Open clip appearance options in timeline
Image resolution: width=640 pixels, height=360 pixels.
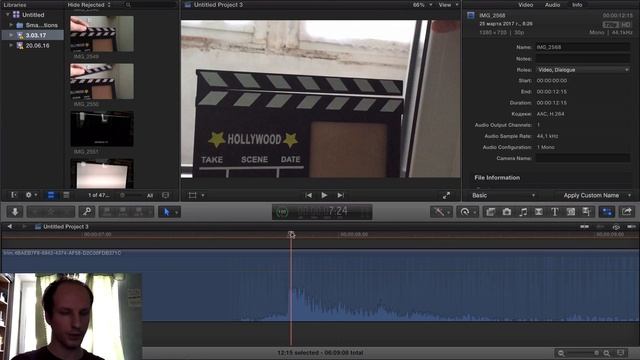pyautogui.click(x=621, y=353)
